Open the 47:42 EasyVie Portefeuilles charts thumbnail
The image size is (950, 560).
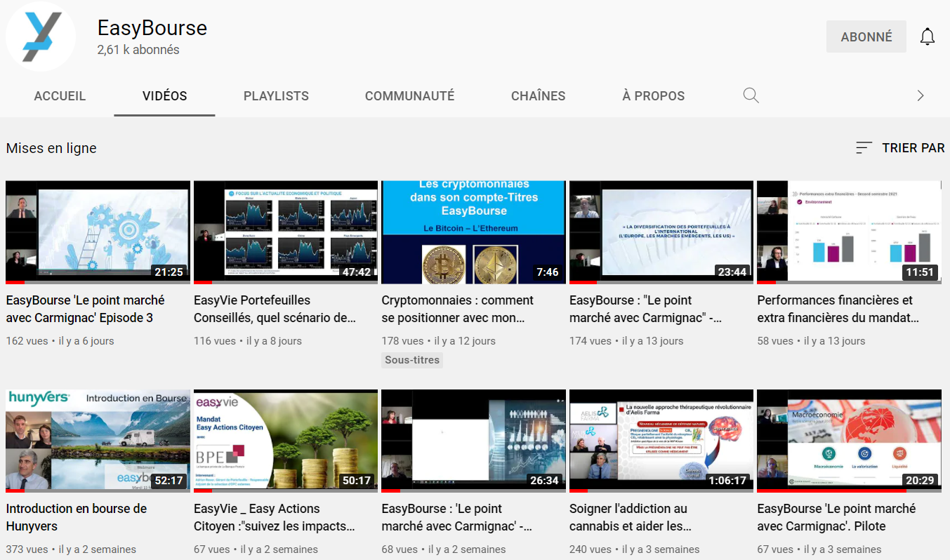click(x=285, y=232)
